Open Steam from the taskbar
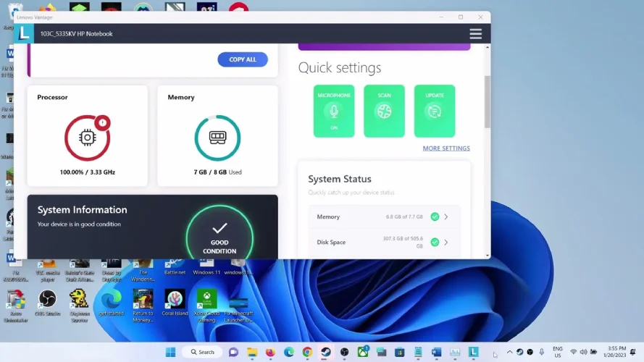 pos(326,353)
